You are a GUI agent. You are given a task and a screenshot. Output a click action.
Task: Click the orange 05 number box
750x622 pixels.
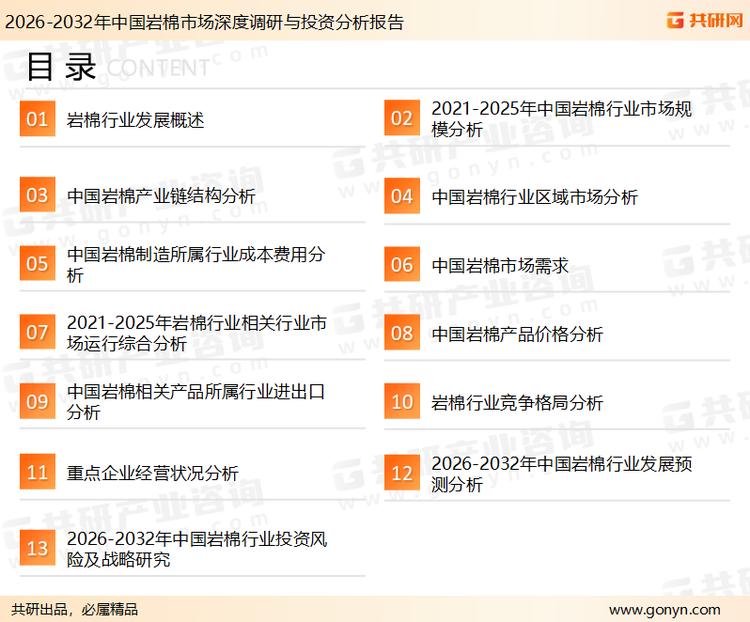click(x=37, y=263)
